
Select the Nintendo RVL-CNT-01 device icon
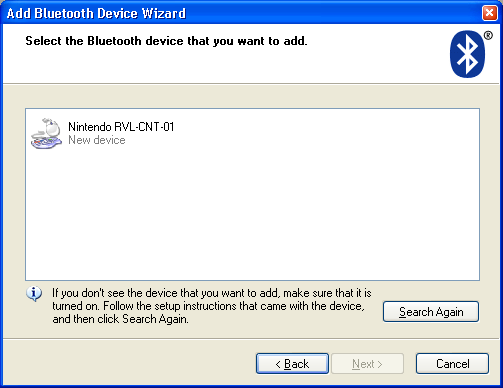click(x=46, y=133)
